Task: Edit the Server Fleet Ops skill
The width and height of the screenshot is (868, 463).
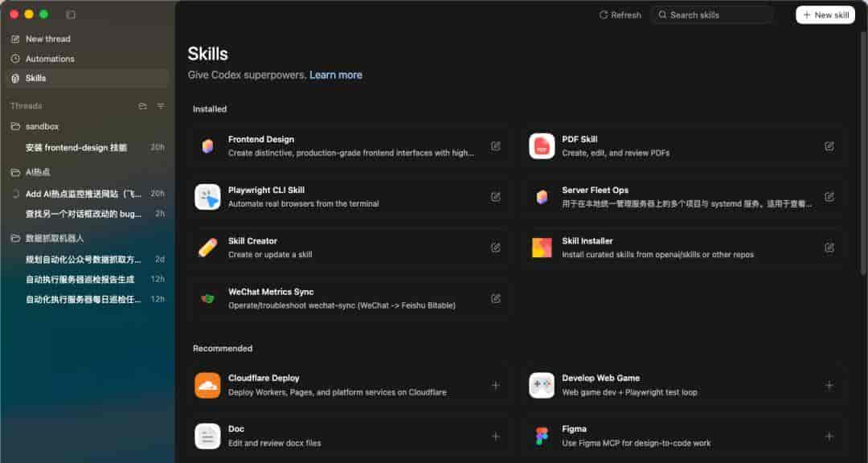Action: (x=829, y=197)
